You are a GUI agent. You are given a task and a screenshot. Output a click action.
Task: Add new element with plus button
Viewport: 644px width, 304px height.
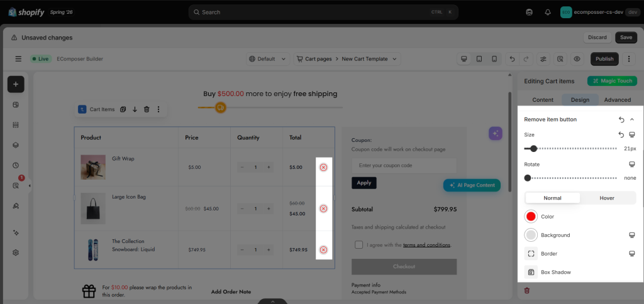tap(16, 84)
